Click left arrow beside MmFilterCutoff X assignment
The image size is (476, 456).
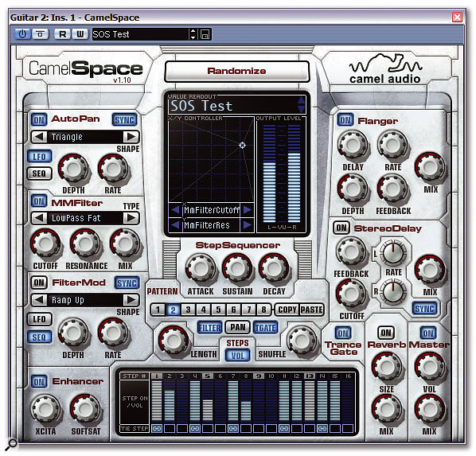tap(175, 210)
